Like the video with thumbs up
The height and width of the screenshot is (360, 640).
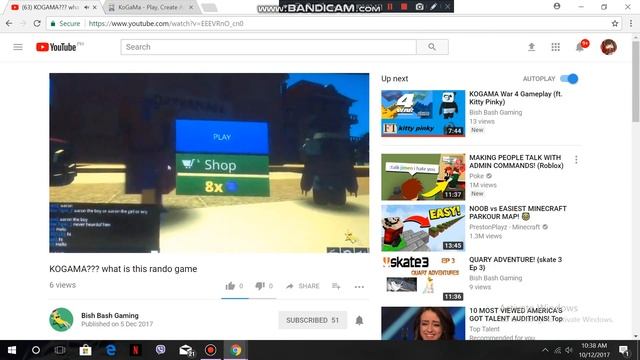pos(230,286)
